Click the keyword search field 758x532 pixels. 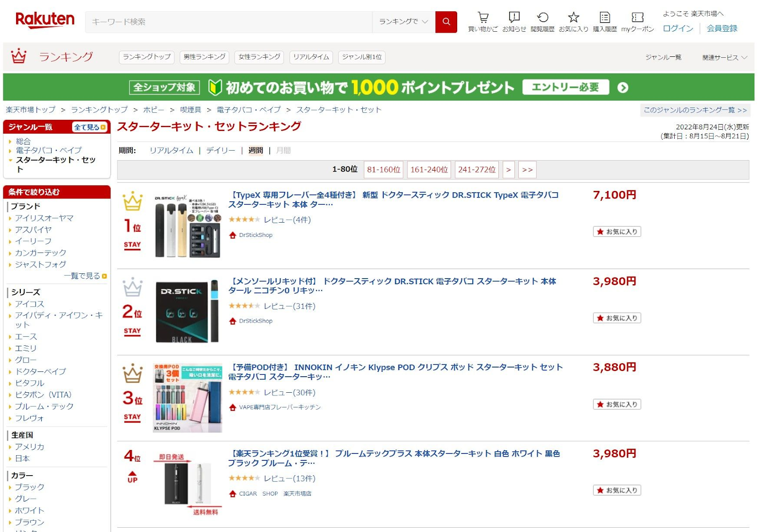pyautogui.click(x=229, y=22)
